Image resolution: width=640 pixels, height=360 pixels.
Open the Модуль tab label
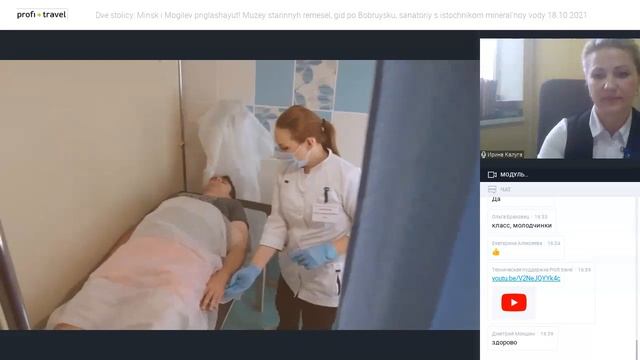pyautogui.click(x=513, y=175)
